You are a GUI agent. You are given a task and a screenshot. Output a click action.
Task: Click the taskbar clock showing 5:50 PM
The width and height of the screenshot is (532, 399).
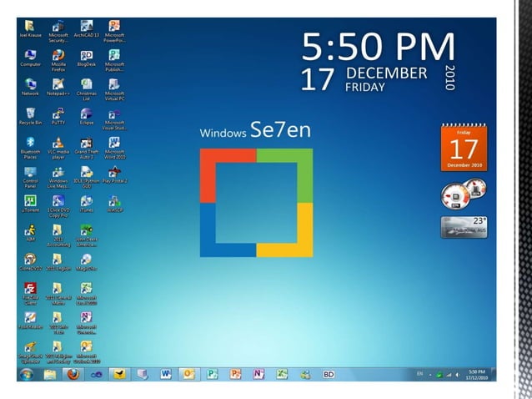[x=476, y=375]
